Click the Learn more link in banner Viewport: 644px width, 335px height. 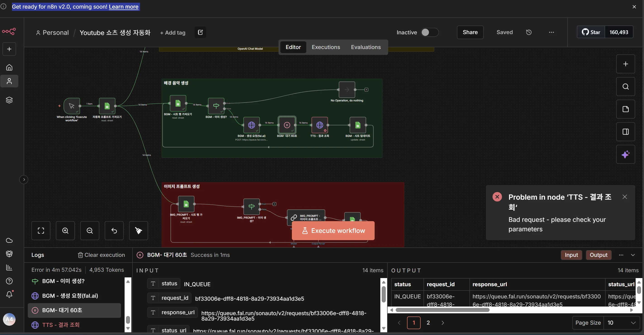(x=123, y=7)
